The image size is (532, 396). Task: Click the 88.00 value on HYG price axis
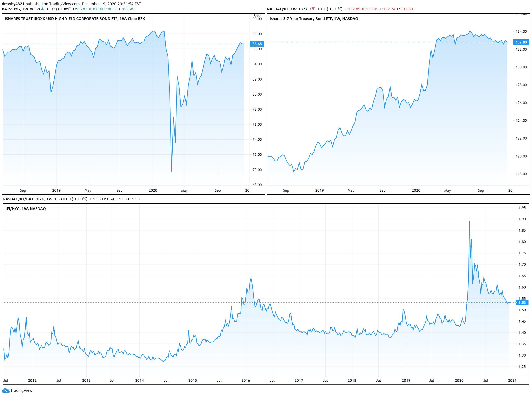257,34
